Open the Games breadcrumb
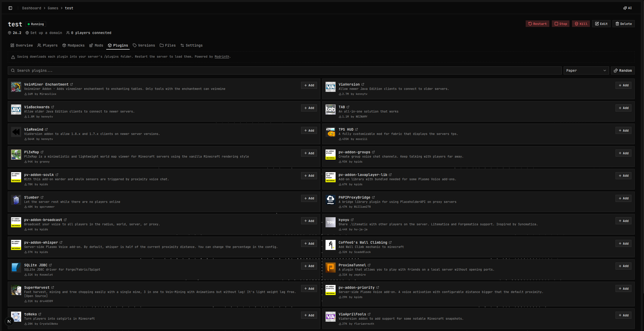 point(53,8)
